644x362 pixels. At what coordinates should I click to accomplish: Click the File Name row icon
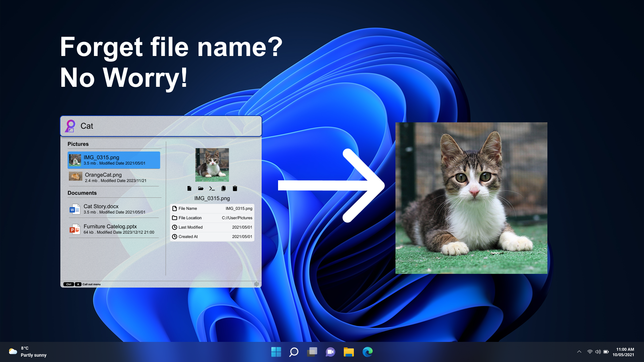175,208
